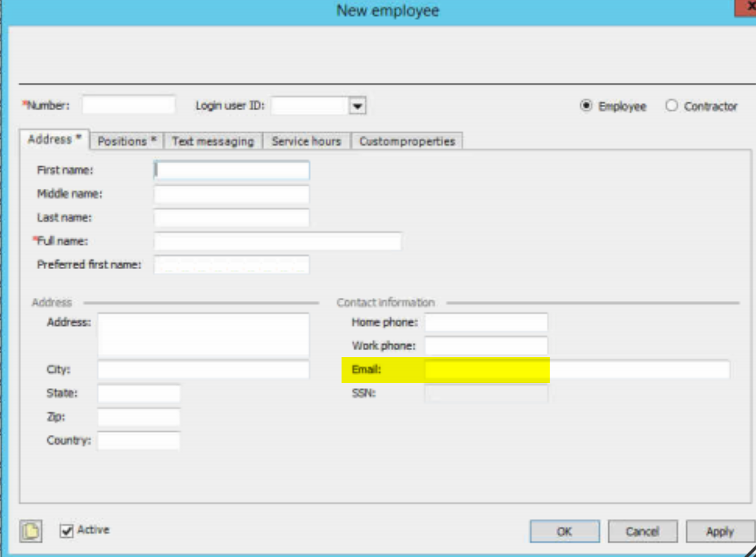Switch to the Service hours tab
756x557 pixels.
point(307,141)
